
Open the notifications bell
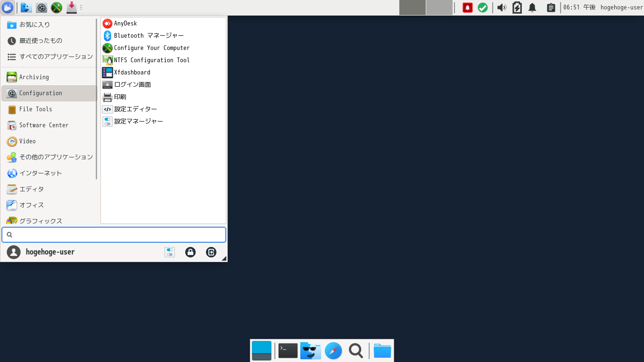click(532, 8)
